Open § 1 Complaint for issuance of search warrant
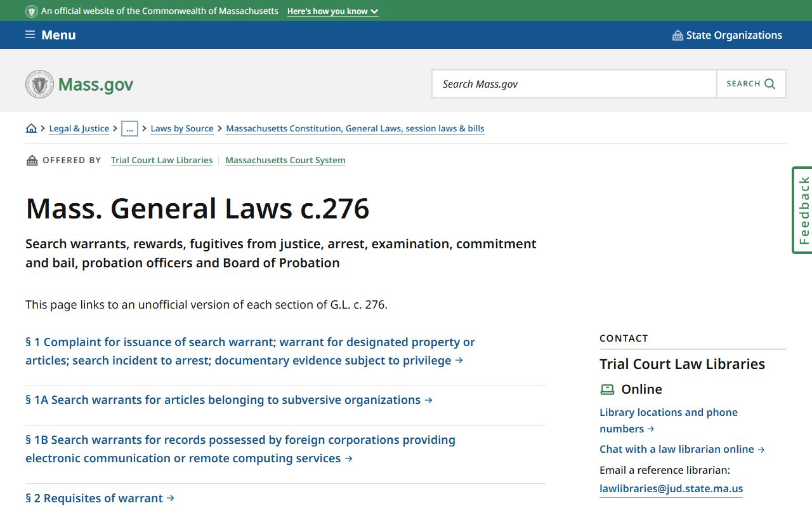Viewport: 812px width, 508px height. [x=250, y=351]
